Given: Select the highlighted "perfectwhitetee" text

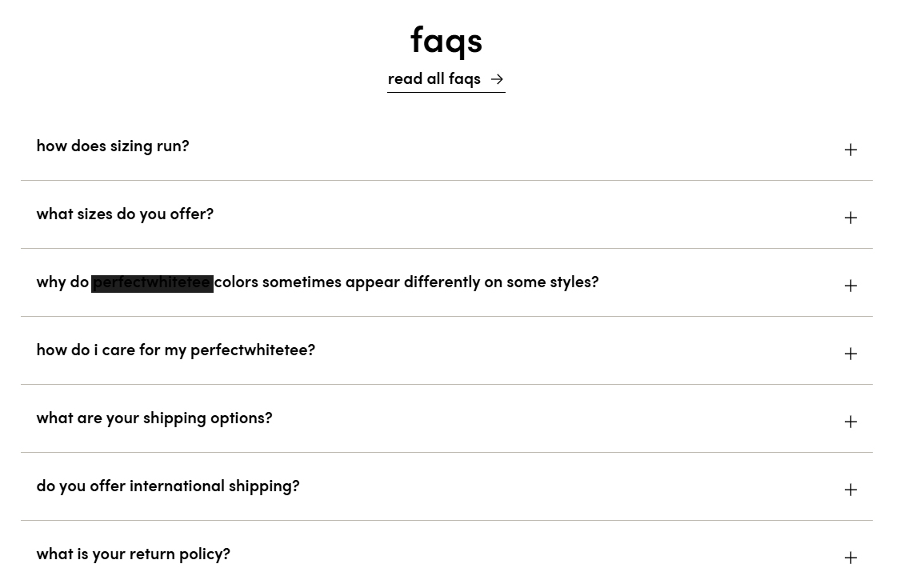Looking at the screenshot, I should [152, 282].
